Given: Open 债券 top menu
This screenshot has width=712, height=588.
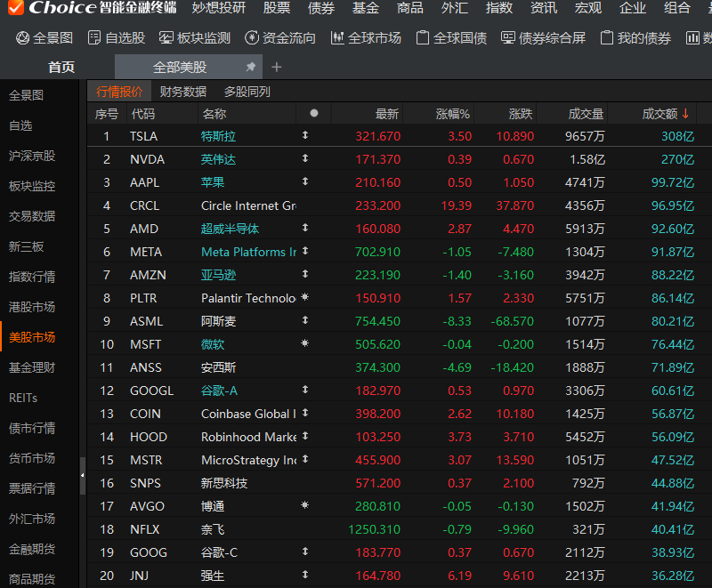Looking at the screenshot, I should [x=321, y=8].
